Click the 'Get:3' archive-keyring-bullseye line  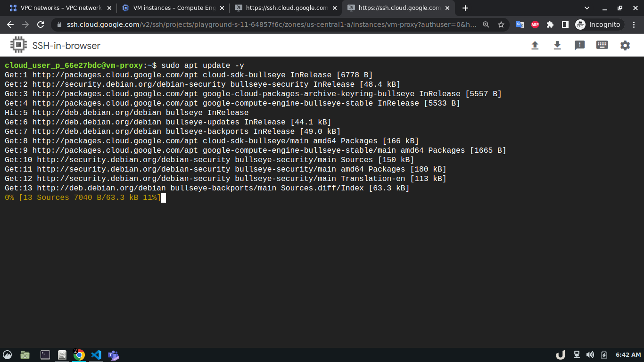(x=253, y=94)
